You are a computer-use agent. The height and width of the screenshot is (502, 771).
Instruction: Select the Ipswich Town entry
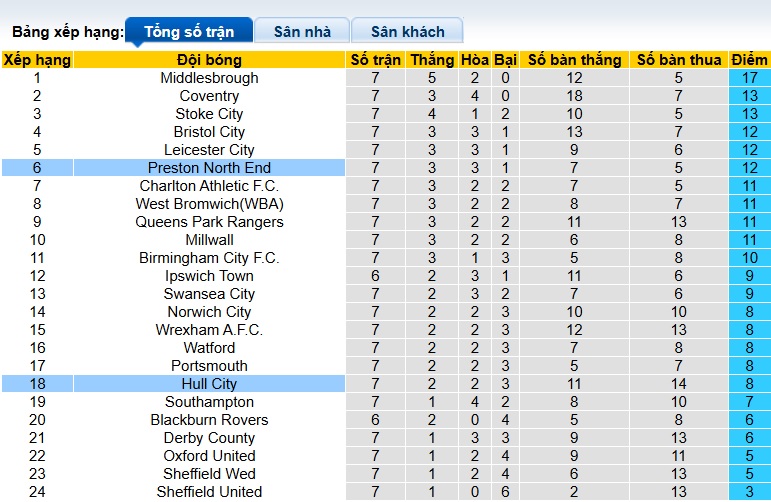(x=209, y=276)
